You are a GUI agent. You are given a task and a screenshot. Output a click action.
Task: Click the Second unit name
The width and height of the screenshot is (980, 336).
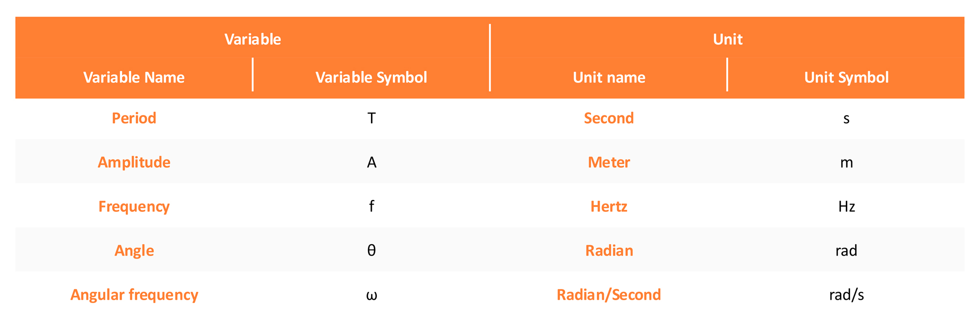point(609,118)
